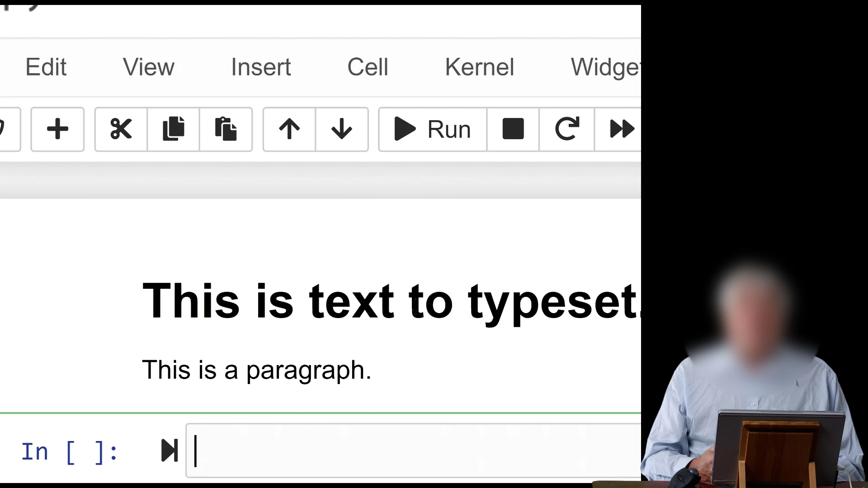Click the insert cell below plus icon
This screenshot has width=868, height=488.
click(x=57, y=129)
